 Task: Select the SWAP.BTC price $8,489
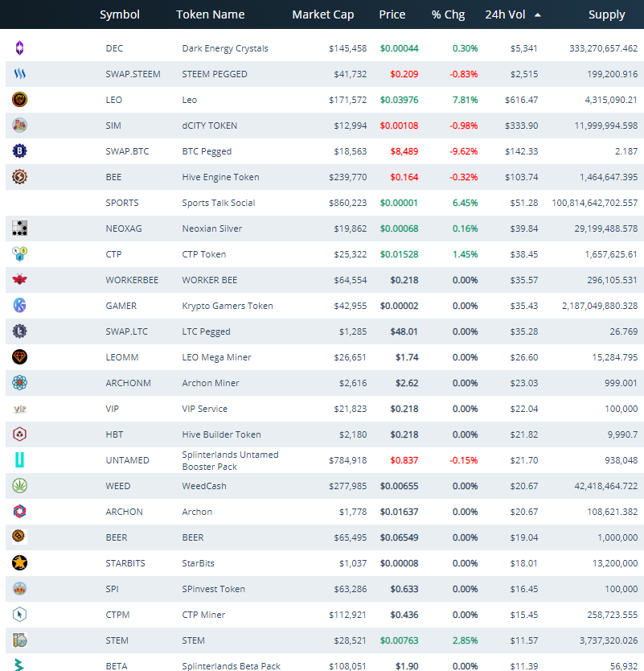pos(404,151)
